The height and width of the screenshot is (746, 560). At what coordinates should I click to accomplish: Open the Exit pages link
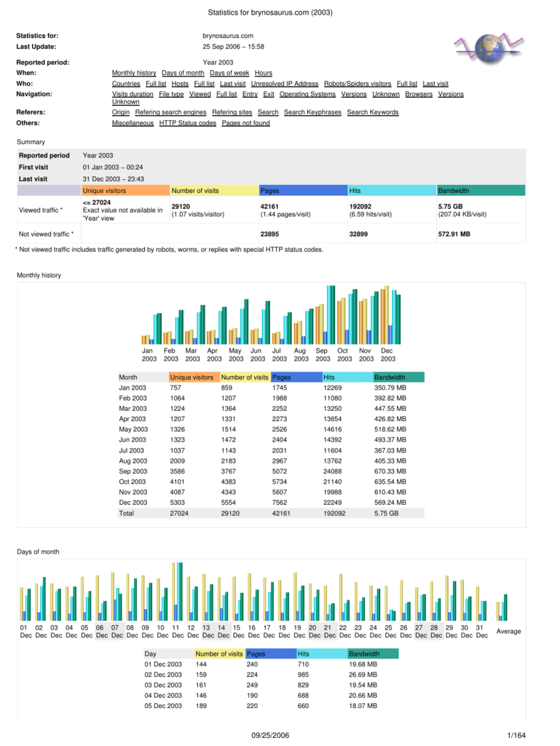(x=269, y=94)
